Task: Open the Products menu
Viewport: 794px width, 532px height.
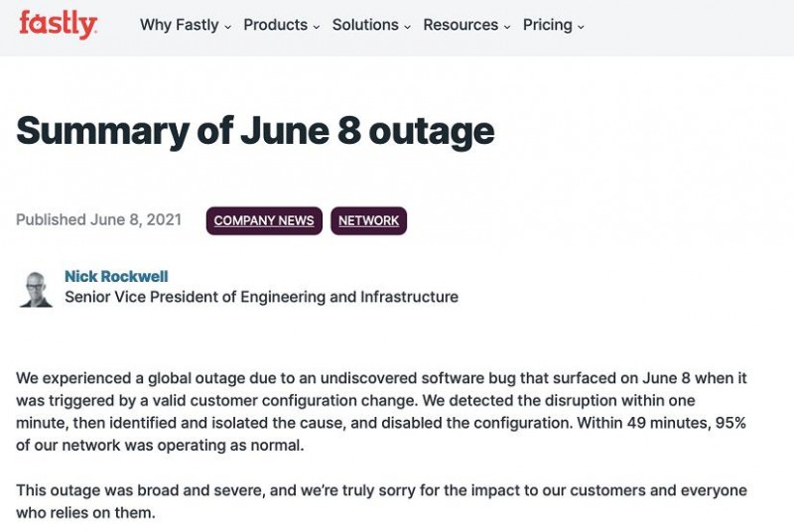Action: coord(282,25)
